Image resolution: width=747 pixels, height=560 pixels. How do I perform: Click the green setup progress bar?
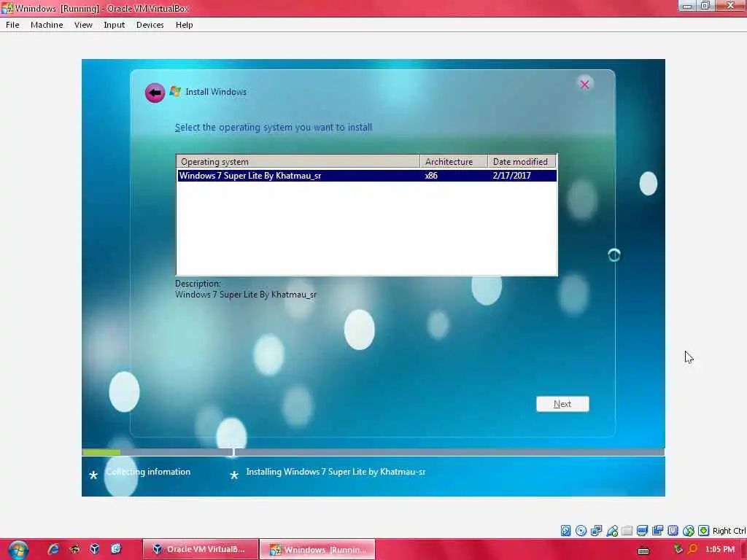[x=101, y=452]
